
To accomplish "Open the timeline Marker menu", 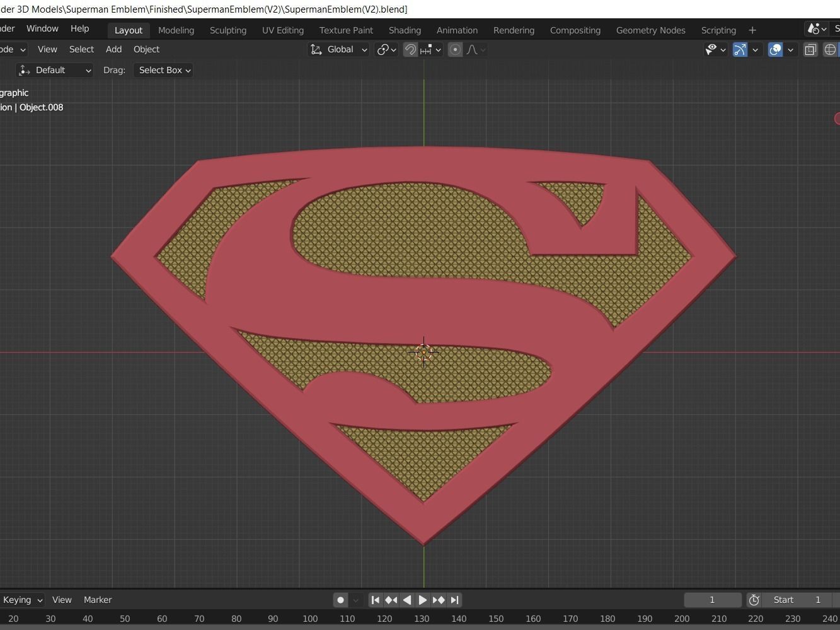I will coord(98,600).
